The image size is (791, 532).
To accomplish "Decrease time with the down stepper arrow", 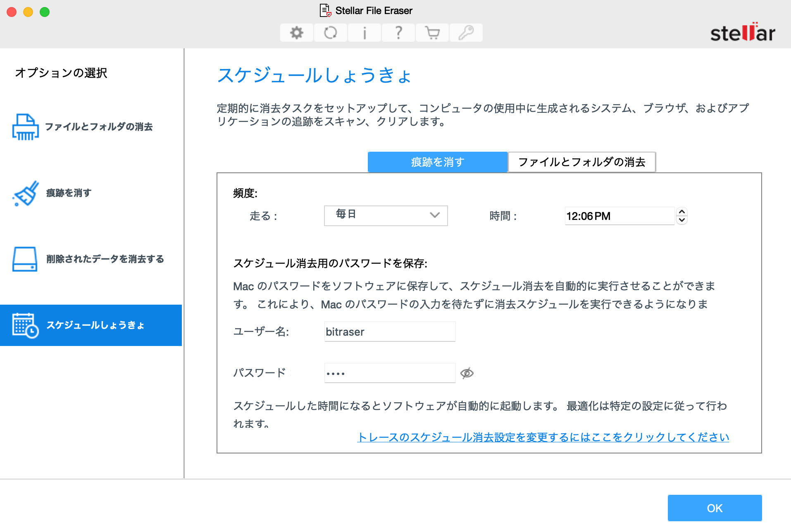I will click(682, 220).
